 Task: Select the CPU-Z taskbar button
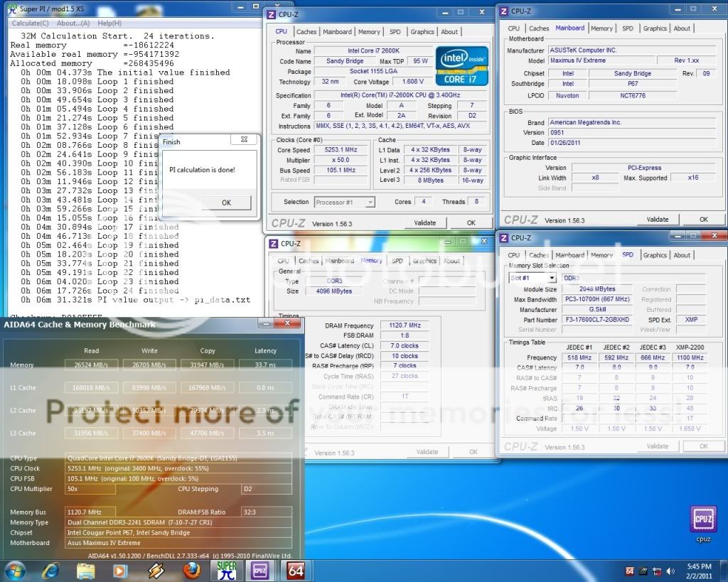click(260, 570)
